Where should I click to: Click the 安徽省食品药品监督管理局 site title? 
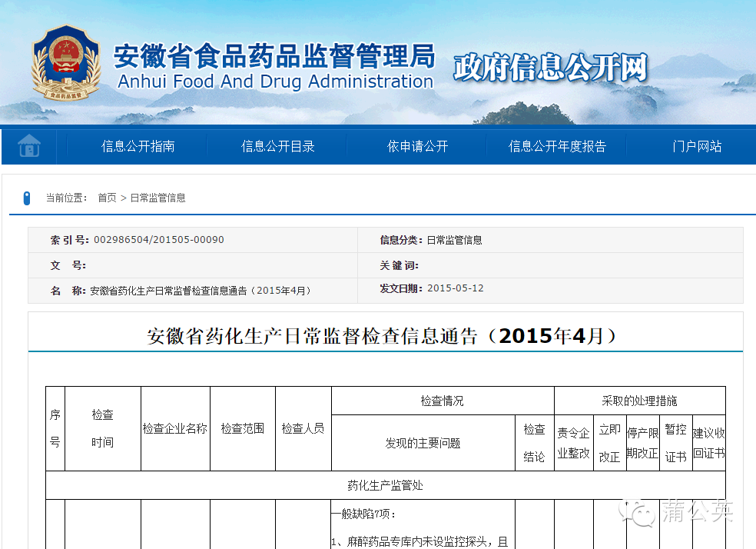tap(274, 56)
